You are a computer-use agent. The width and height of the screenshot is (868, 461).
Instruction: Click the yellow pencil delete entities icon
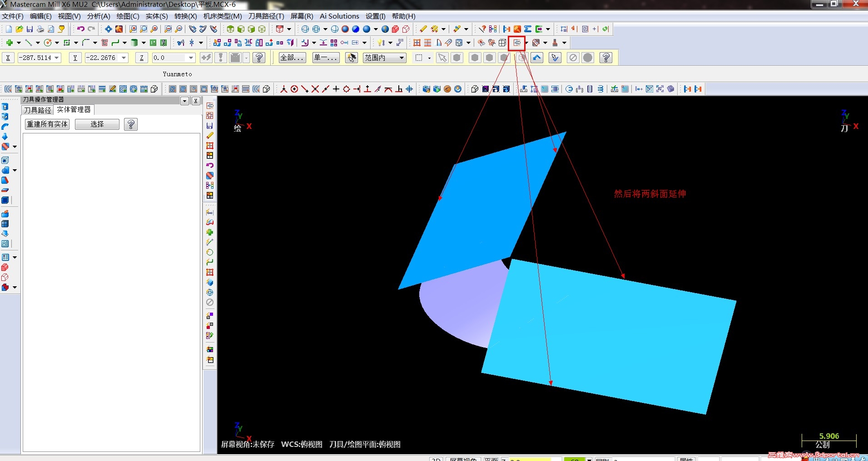(423, 29)
